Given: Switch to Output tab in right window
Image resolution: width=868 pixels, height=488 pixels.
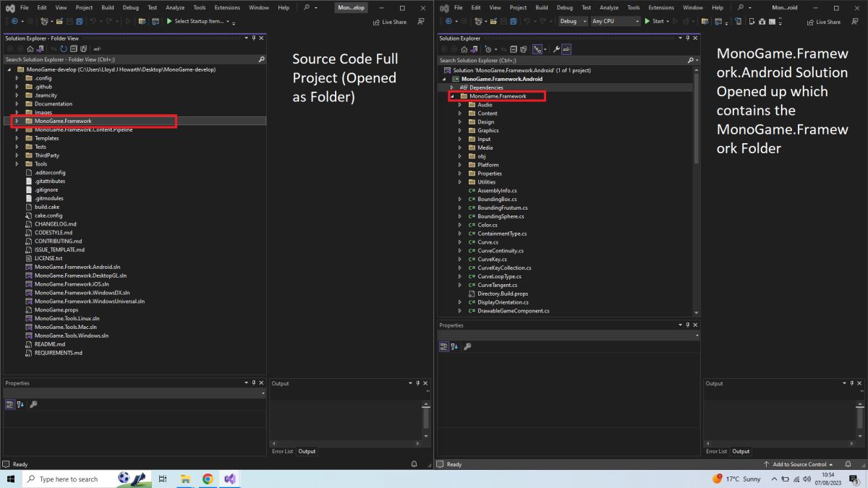Looking at the screenshot, I should pos(741,451).
